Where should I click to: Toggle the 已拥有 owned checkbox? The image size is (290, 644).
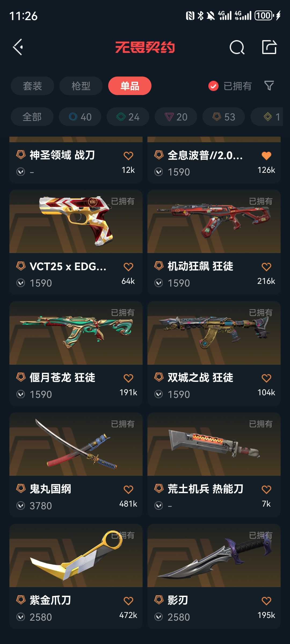pyautogui.click(x=213, y=86)
